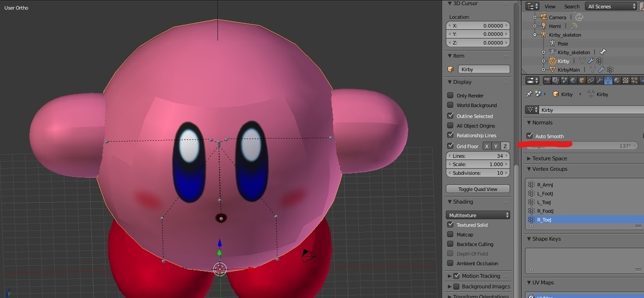The height and width of the screenshot is (298, 644).
Task: Select the Object properties cube tab icon
Action: (x=582, y=80)
